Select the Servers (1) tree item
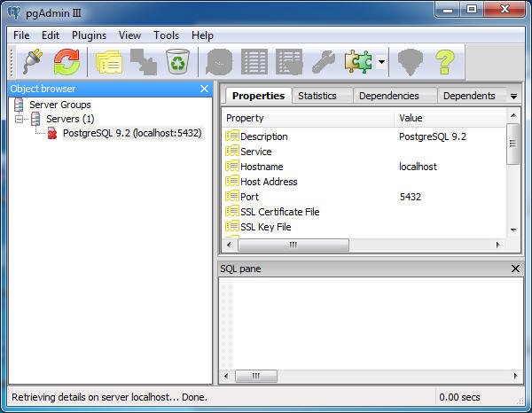Screen dimensions: 532x413 [x=70, y=119]
